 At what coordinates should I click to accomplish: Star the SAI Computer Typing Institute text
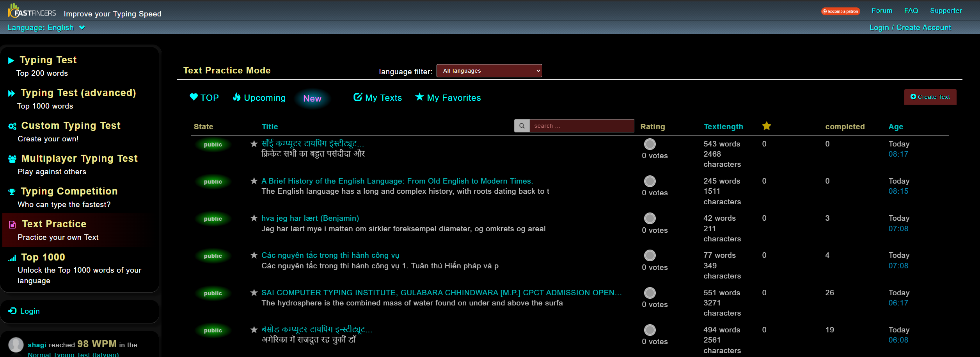(x=254, y=293)
